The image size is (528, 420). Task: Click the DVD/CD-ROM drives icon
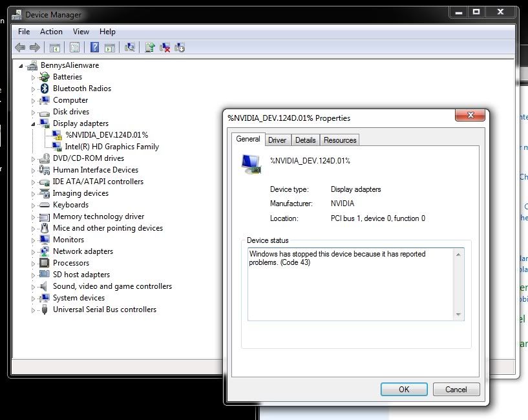(44, 158)
